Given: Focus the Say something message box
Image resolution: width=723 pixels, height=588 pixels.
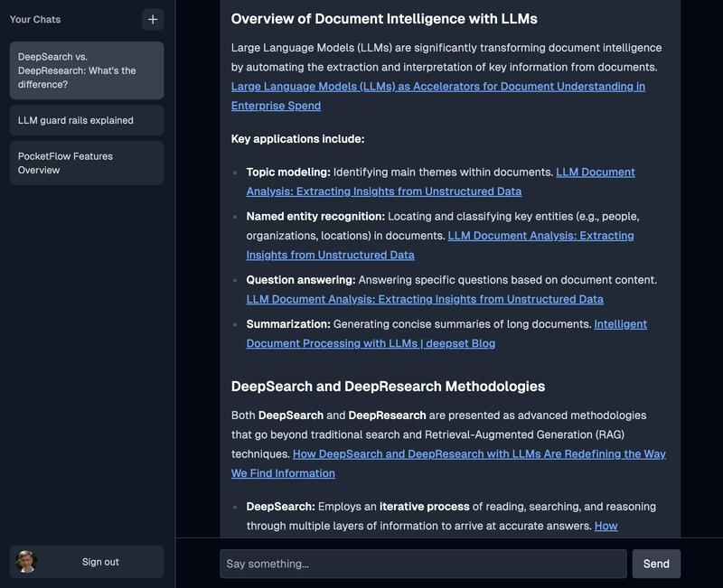Looking at the screenshot, I should tap(423, 564).
